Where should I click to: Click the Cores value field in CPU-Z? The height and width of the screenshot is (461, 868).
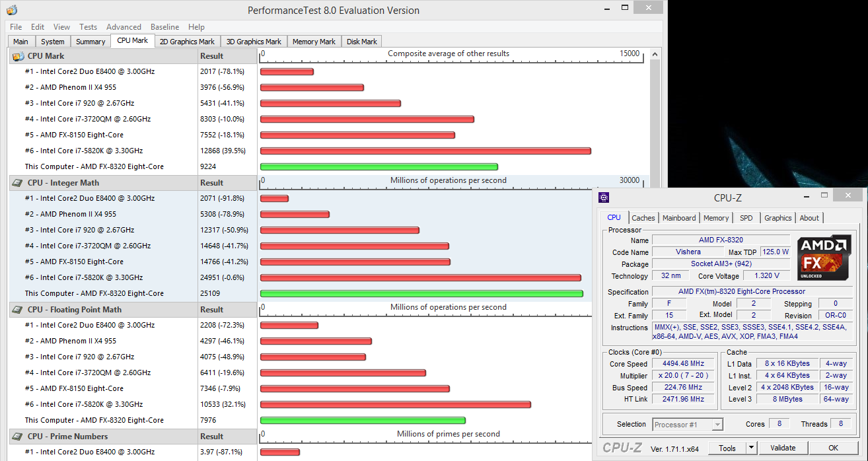click(779, 424)
